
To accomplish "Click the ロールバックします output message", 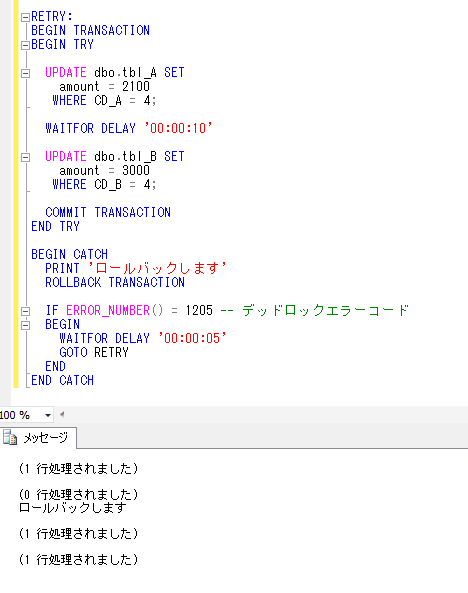I will pos(73,508).
